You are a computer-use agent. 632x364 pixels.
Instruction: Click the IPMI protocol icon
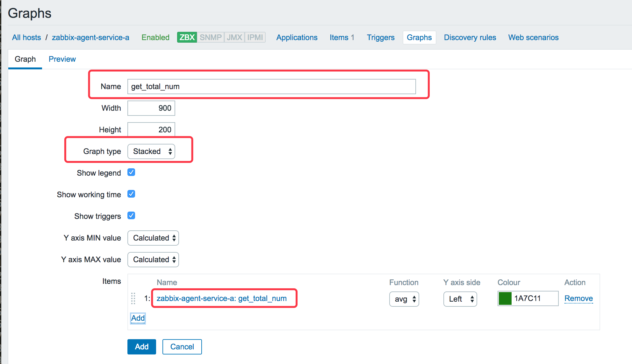click(x=256, y=38)
